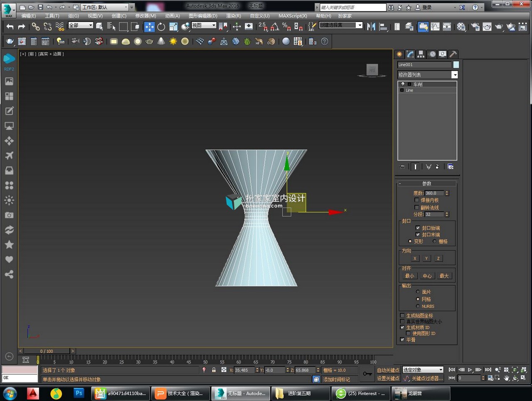Viewport: 532px width, 401px height.
Task: Click the Y direction button
Action: pos(426,258)
